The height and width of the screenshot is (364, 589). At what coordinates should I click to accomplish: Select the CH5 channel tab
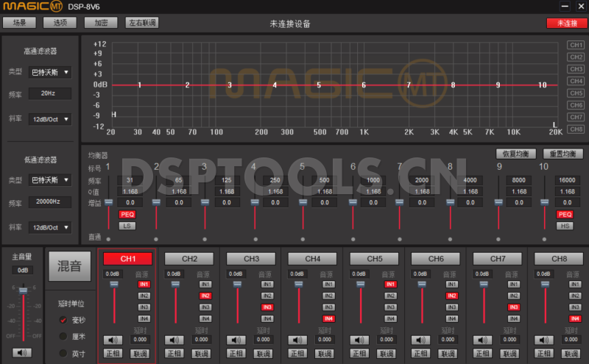(x=375, y=259)
